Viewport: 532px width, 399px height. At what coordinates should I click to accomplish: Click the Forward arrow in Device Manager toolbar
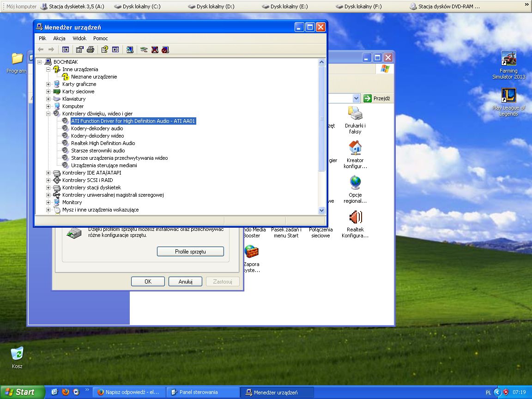[51, 49]
